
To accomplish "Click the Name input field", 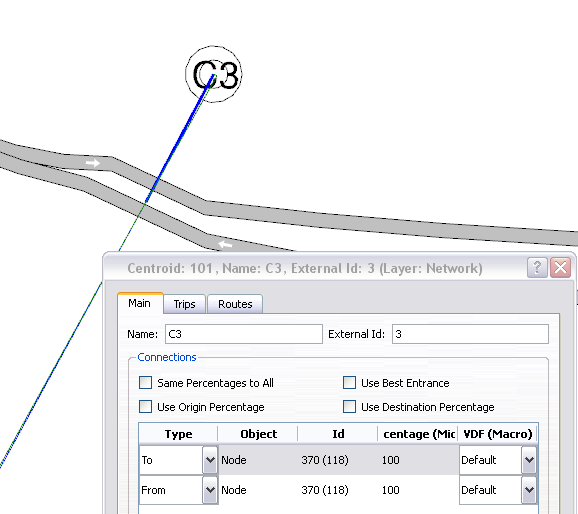I will tap(244, 334).
